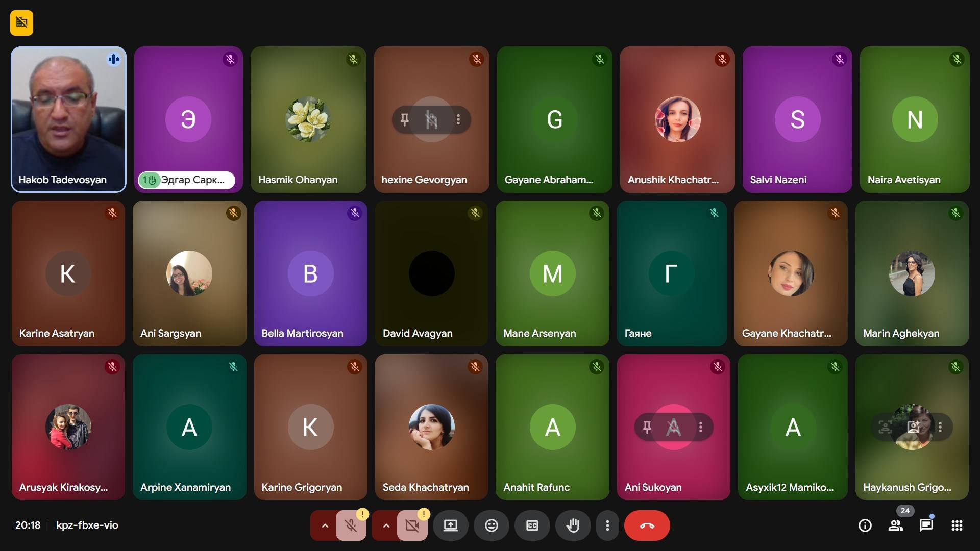Select Mane Arsenyan's tile avatar
Image resolution: width=980 pixels, height=551 pixels.
click(x=553, y=273)
